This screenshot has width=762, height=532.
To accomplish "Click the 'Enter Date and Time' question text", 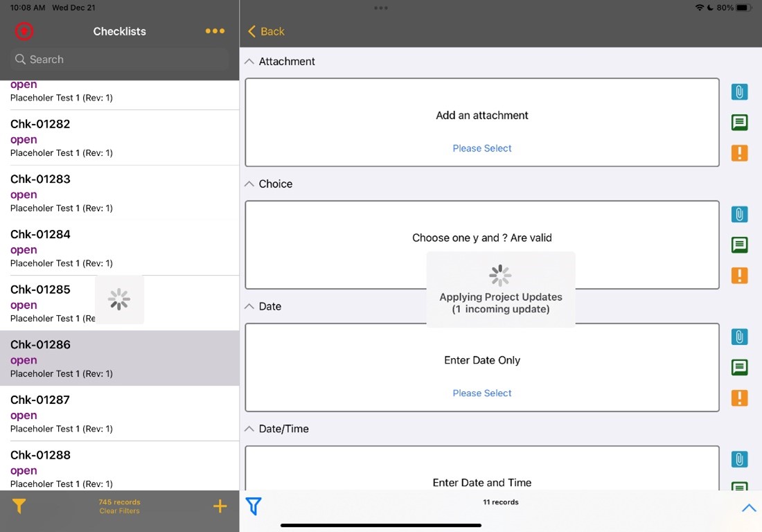I will click(482, 482).
